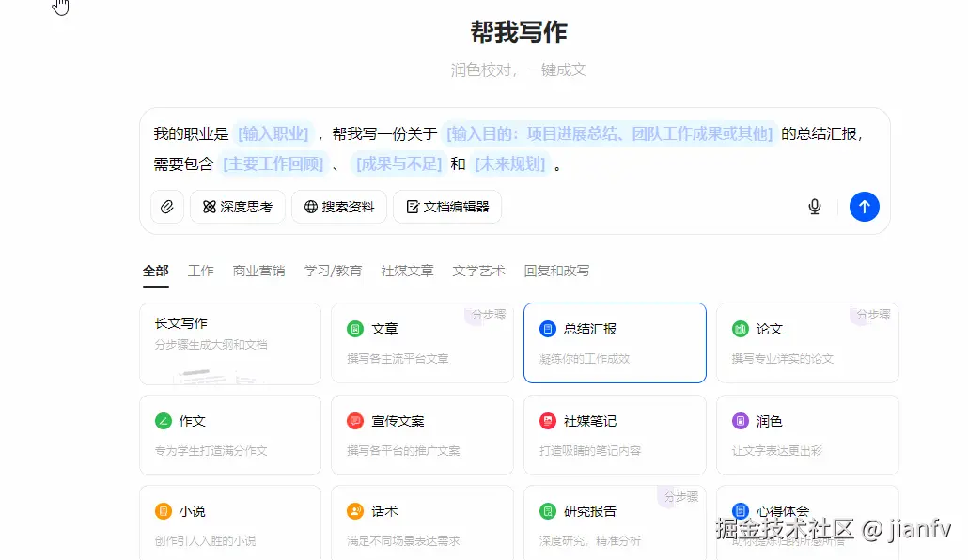
Task: Toggle the 搜索资料 web search option
Action: point(339,207)
